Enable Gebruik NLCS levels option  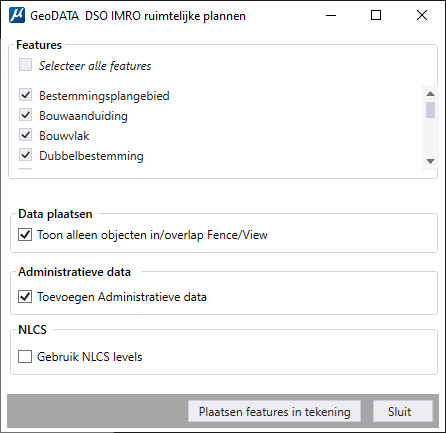coord(25,356)
